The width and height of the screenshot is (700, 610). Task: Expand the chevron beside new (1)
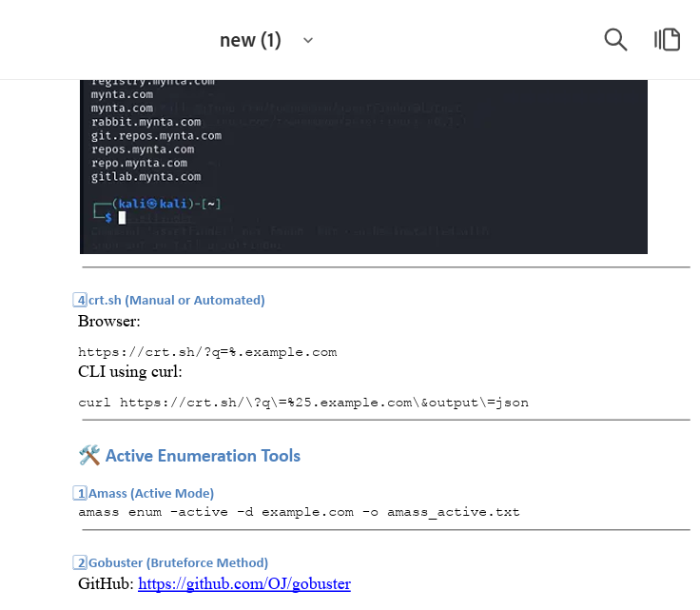tap(307, 40)
